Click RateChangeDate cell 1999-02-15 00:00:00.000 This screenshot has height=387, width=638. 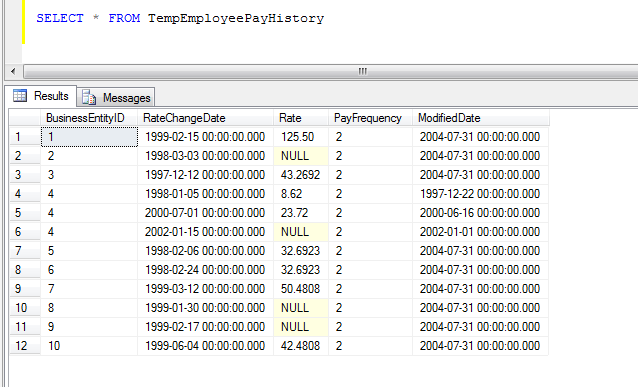205,137
